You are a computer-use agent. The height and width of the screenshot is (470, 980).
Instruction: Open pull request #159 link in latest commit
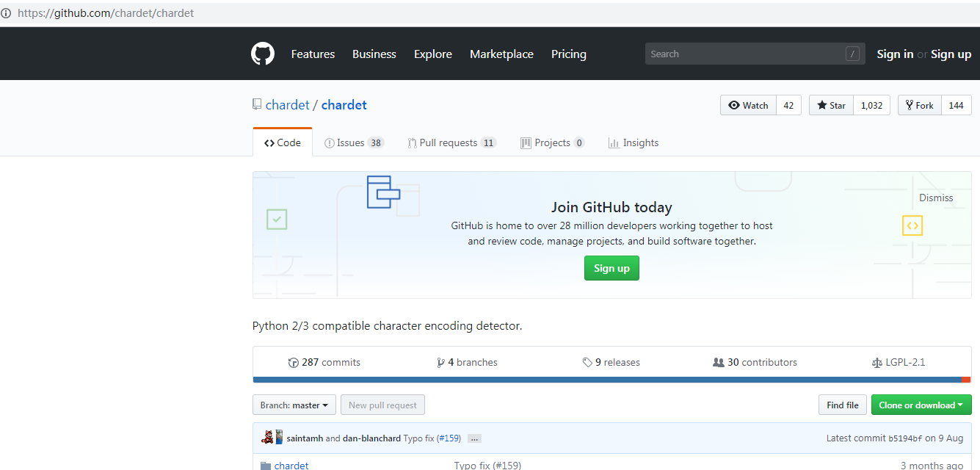point(449,438)
